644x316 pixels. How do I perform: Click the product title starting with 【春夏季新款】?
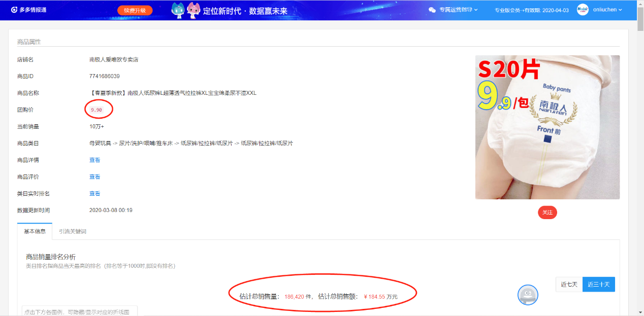pos(173,93)
